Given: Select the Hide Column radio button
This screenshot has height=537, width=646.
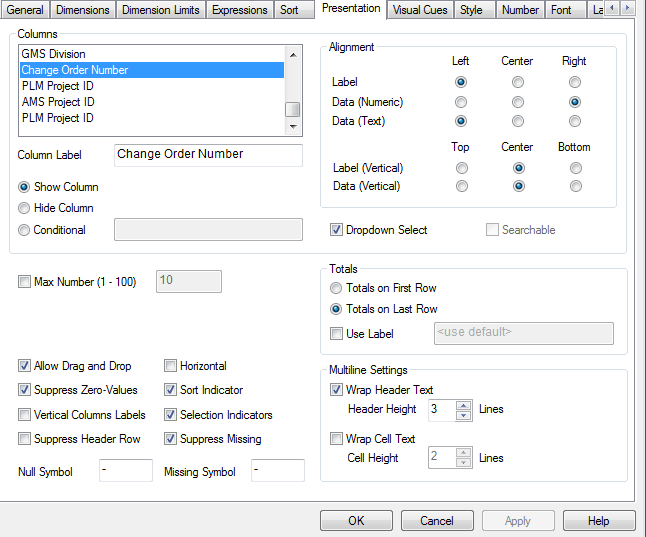Looking at the screenshot, I should pos(25,208).
